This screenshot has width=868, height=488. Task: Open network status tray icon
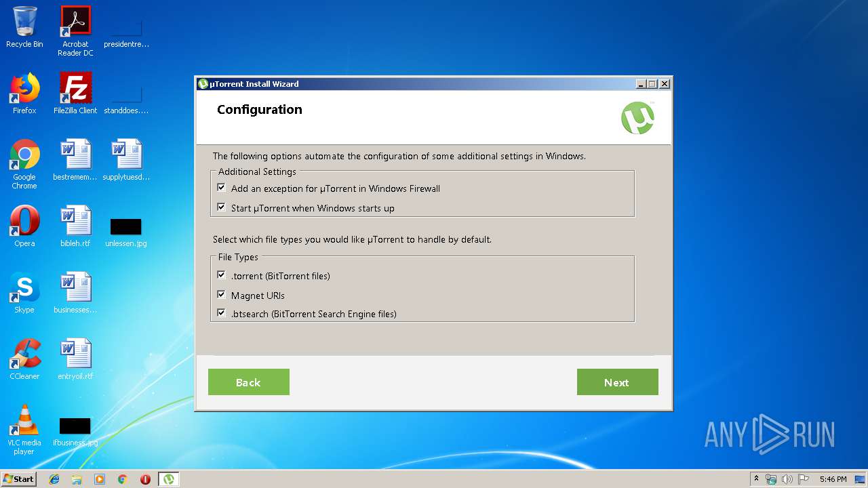point(771,479)
